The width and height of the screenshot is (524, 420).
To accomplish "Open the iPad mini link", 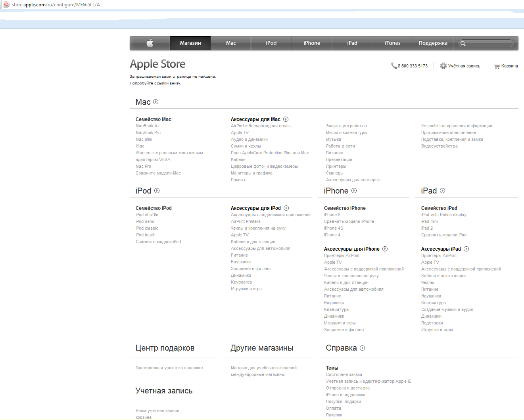I will click(430, 222).
